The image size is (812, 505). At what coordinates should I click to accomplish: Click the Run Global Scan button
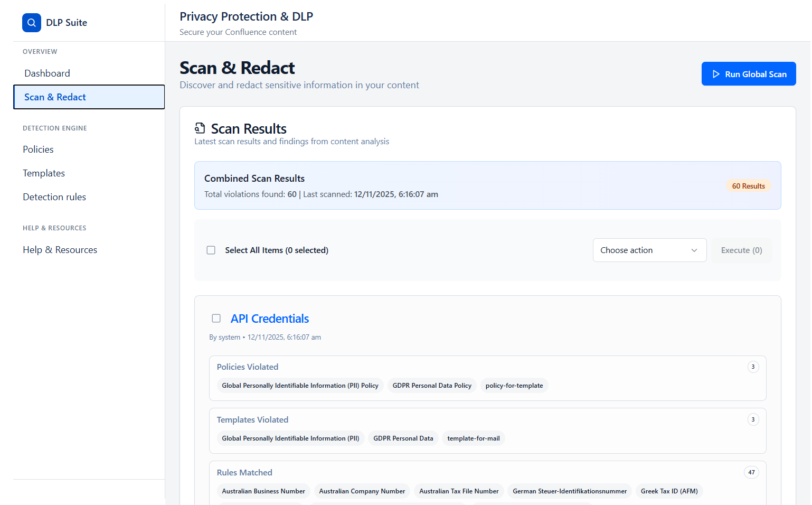(749, 74)
